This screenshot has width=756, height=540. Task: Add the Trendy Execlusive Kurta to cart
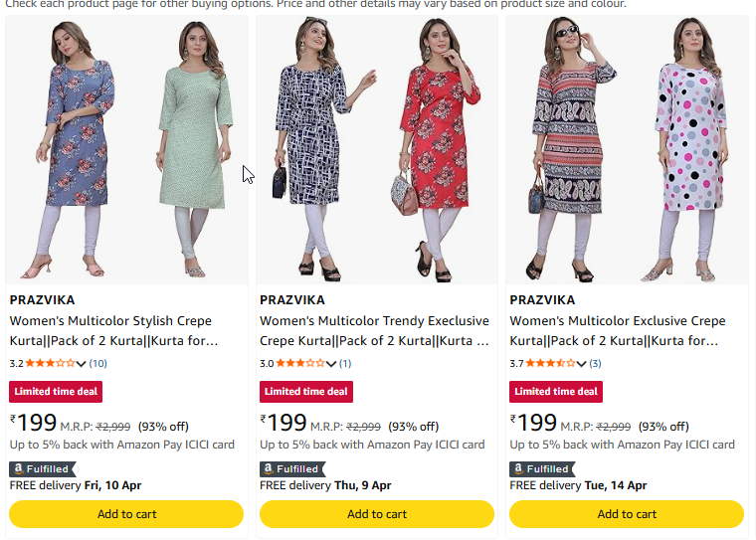click(377, 514)
